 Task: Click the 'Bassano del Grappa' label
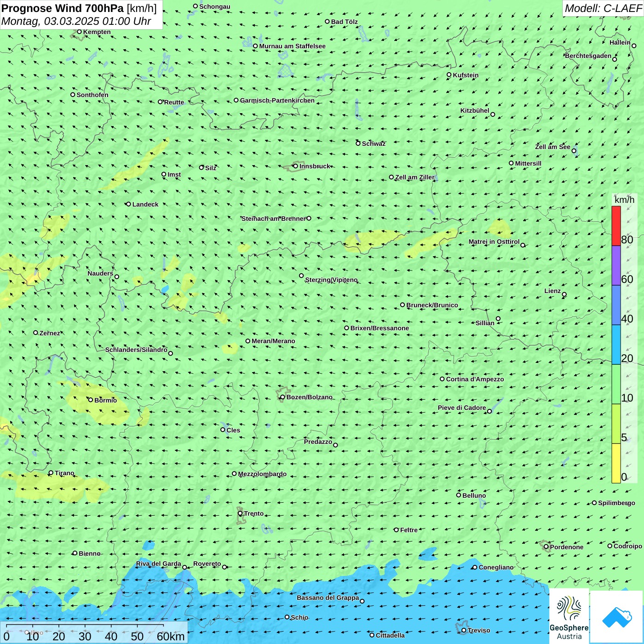click(x=328, y=598)
